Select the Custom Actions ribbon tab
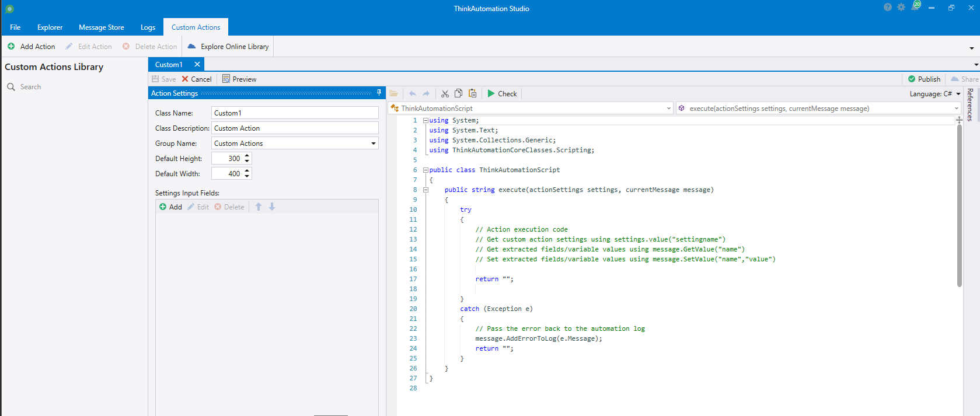 click(196, 27)
